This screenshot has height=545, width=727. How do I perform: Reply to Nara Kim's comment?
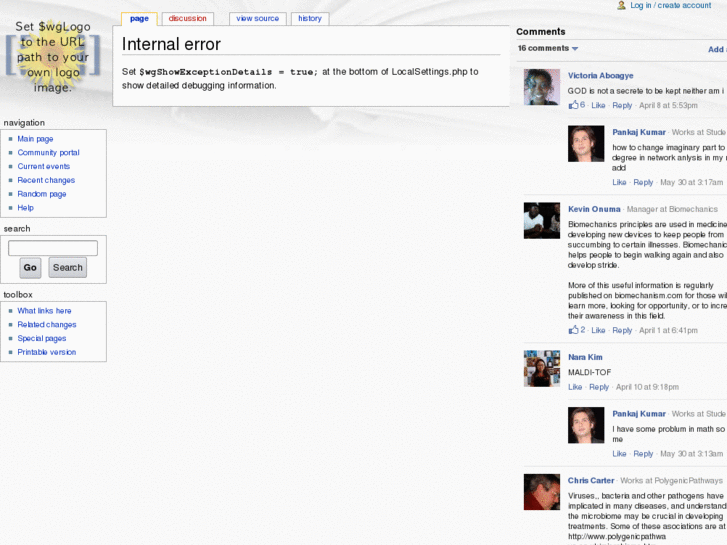coord(599,387)
